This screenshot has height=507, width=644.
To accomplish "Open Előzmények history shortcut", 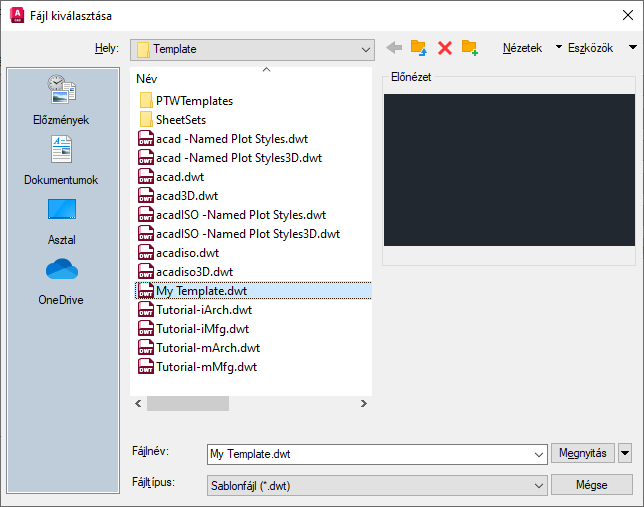I will [x=61, y=100].
